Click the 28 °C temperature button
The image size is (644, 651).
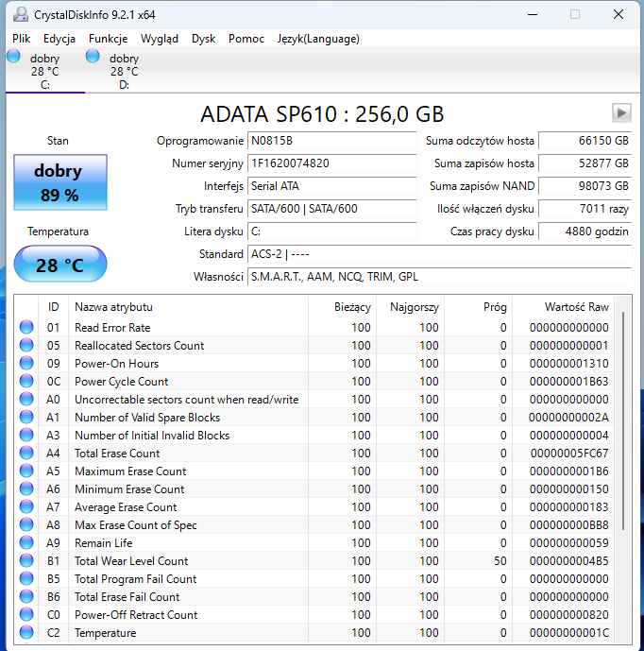60,264
